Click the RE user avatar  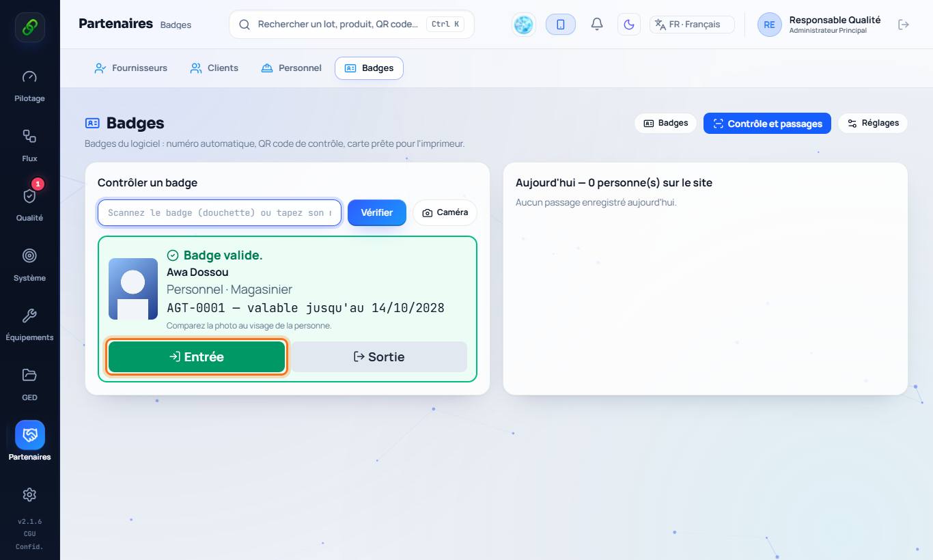click(x=769, y=25)
